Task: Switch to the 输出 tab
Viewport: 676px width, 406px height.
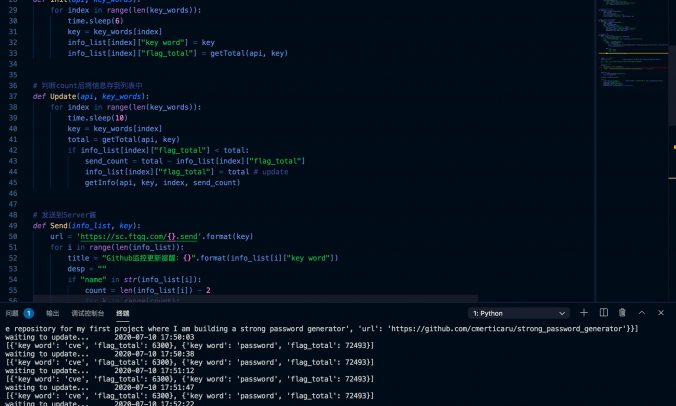Action: (x=52, y=313)
